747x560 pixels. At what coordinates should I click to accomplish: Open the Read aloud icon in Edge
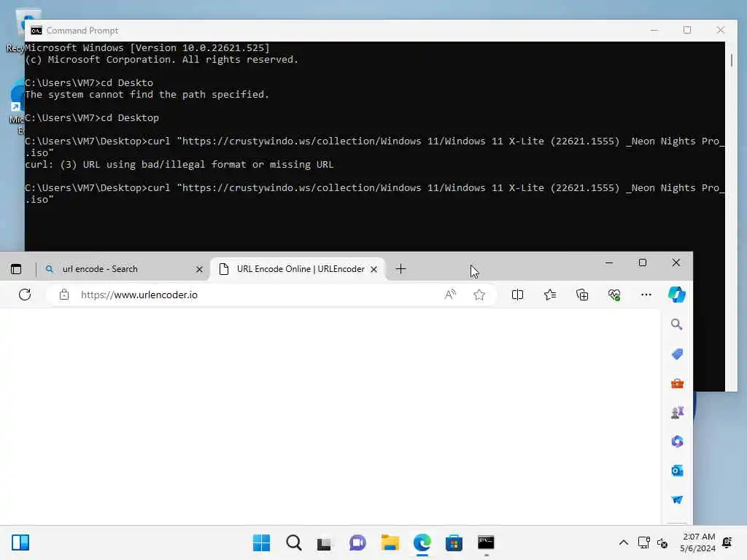(x=450, y=295)
